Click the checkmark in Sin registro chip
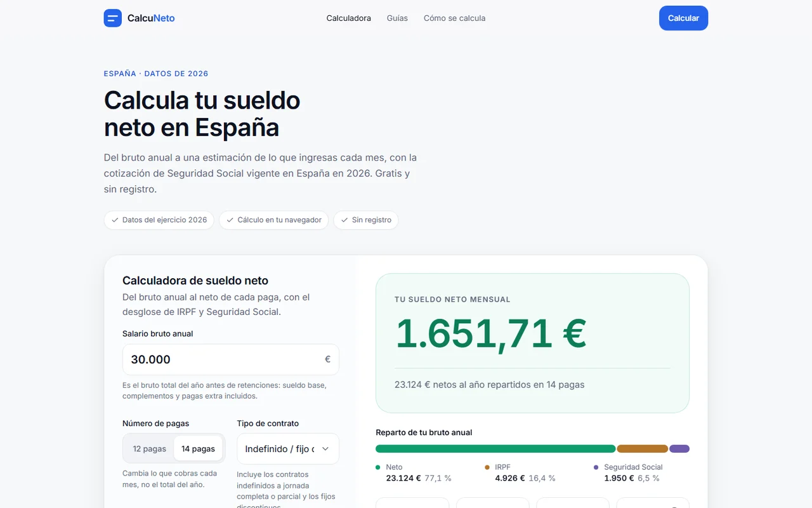812x508 pixels. (x=344, y=220)
